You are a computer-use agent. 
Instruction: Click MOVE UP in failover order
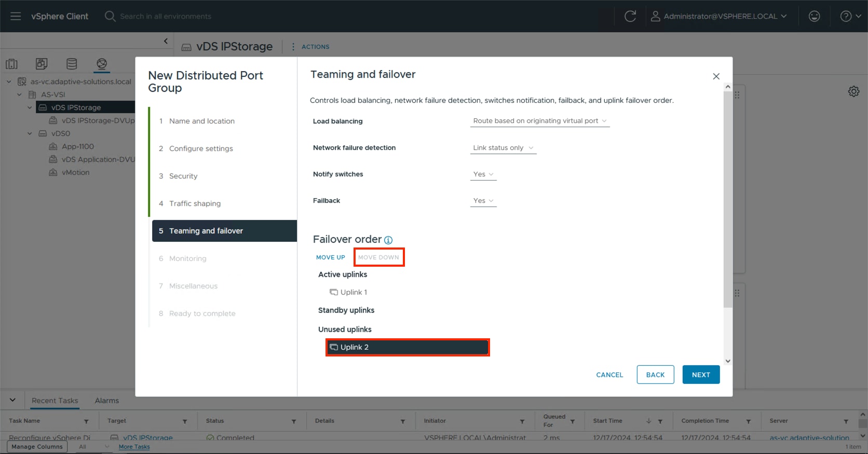(331, 257)
